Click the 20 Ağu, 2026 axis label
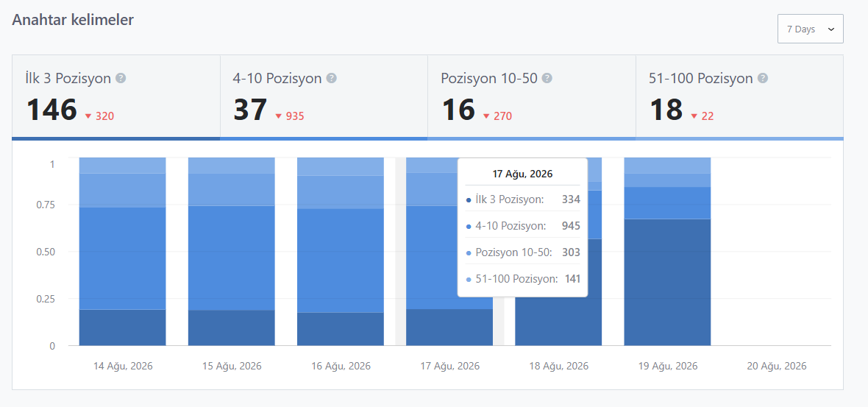 (x=777, y=366)
